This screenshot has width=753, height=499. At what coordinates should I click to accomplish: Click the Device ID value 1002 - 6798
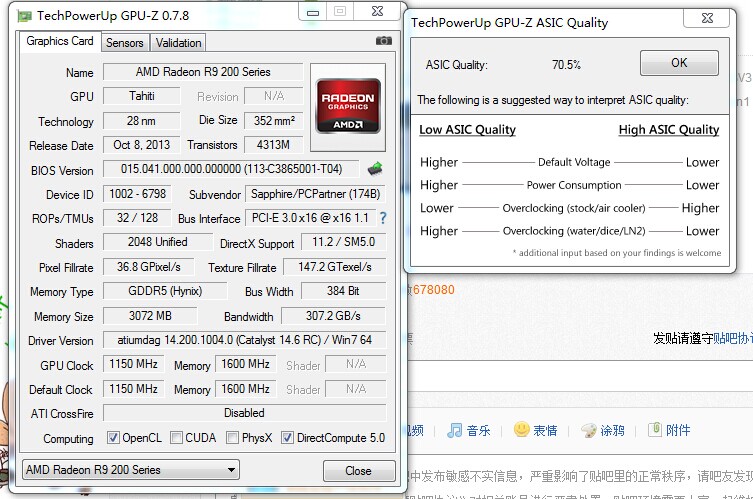click(137, 194)
